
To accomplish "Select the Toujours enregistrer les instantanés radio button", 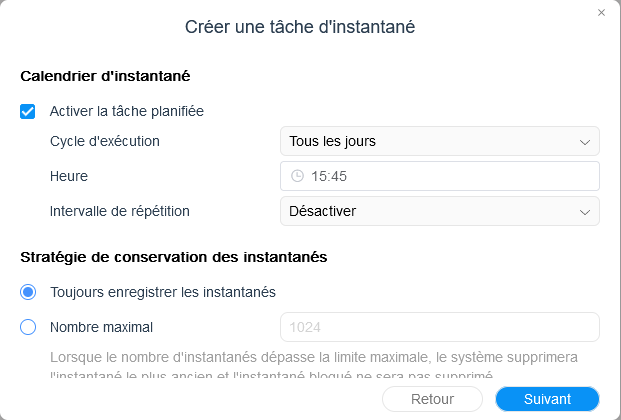I will click(x=28, y=292).
